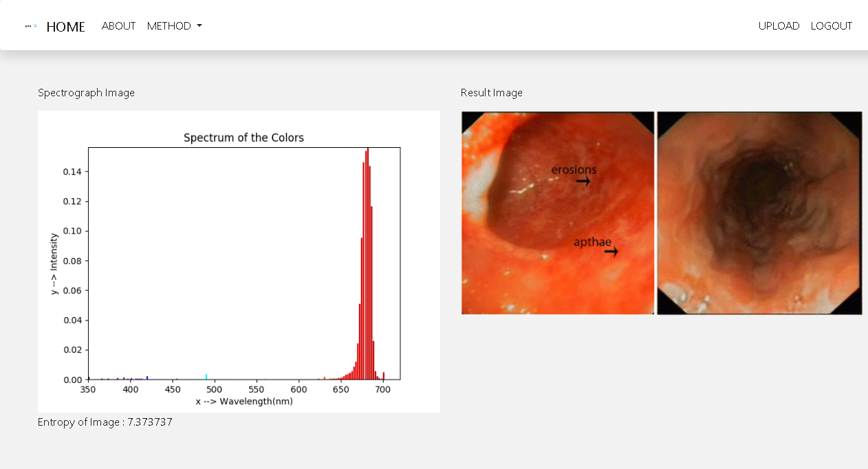Click the caret arrow next to METHOD

[199, 26]
